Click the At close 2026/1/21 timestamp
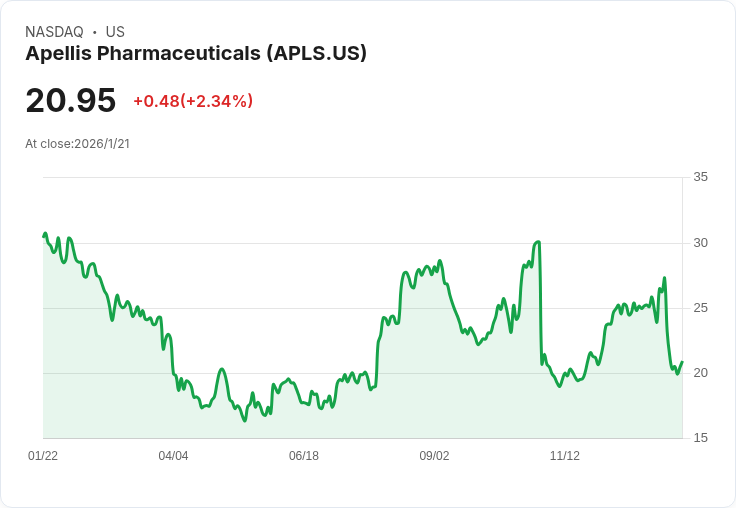This screenshot has width=736, height=508. coord(77,143)
